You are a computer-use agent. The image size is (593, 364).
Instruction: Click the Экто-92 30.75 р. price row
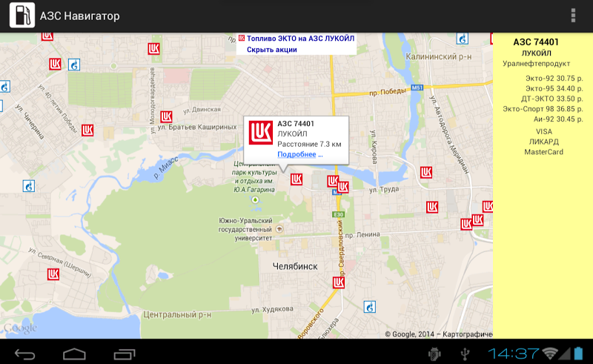click(x=554, y=79)
